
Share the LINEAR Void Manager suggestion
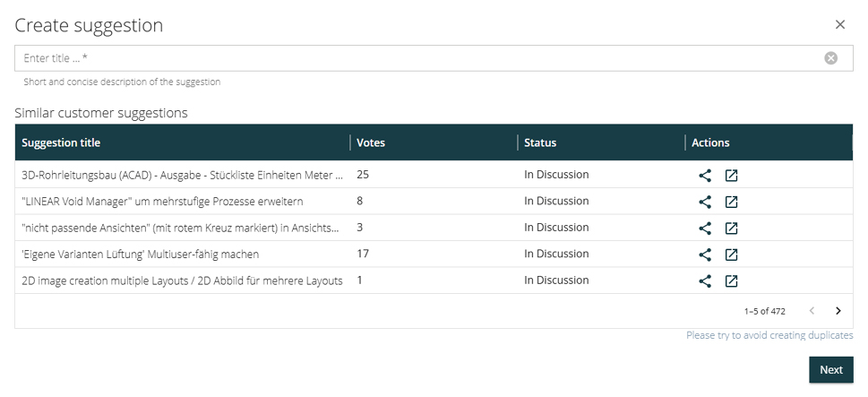[705, 202]
